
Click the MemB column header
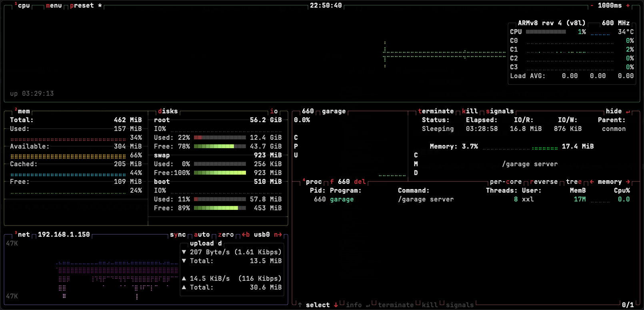pyautogui.click(x=578, y=191)
